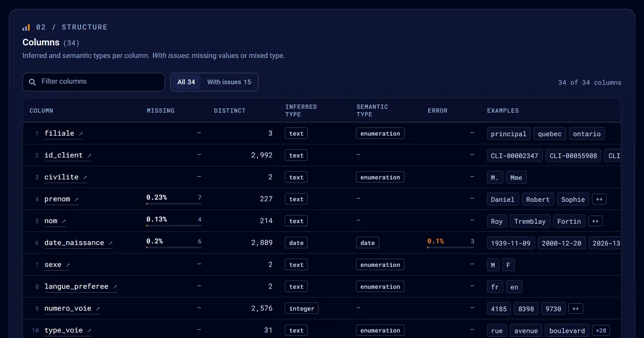644x338 pixels.
Task: Click the CLI-00055908 example chip
Action: [573, 155]
